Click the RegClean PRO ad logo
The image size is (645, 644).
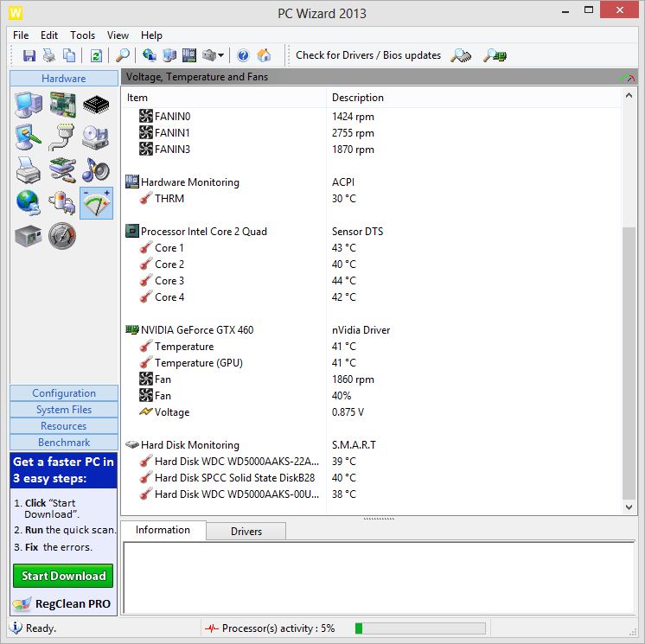pyautogui.click(x=62, y=603)
